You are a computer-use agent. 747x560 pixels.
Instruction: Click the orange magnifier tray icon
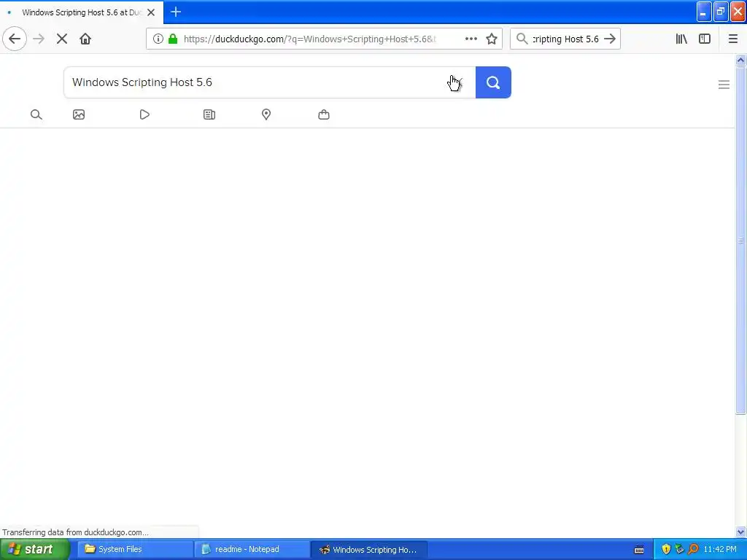pyautogui.click(x=693, y=550)
